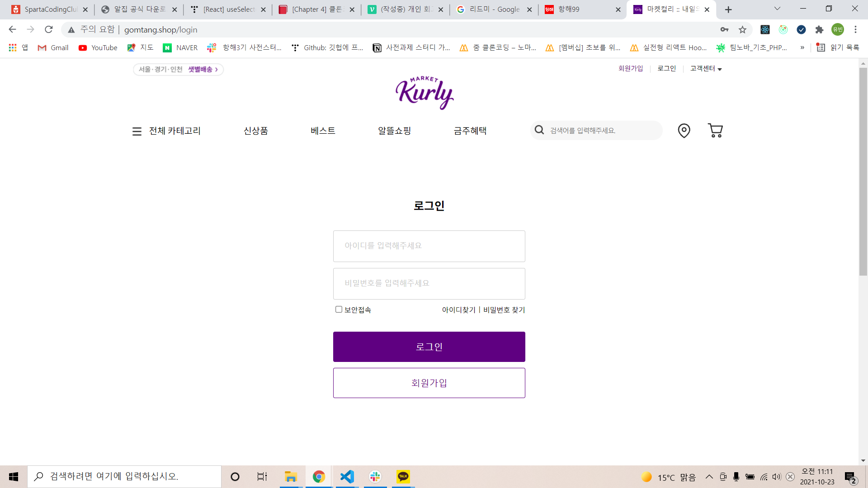
Task: Click the page vertical scrollbar thumb
Action: tap(863, 172)
